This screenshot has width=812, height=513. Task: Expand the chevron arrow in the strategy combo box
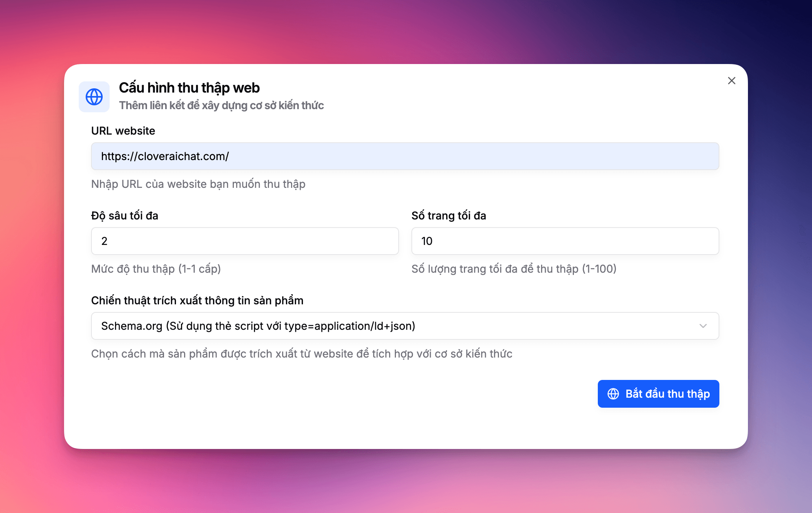(703, 326)
